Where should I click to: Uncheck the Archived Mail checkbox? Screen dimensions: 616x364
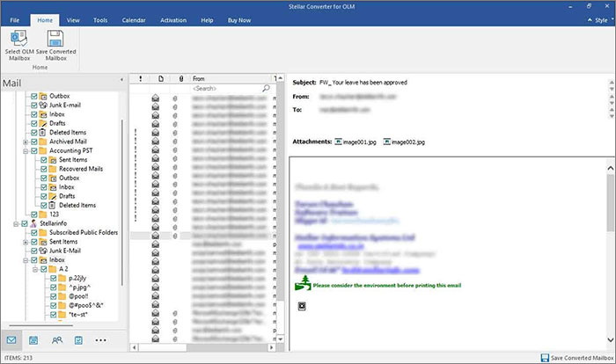[34, 142]
